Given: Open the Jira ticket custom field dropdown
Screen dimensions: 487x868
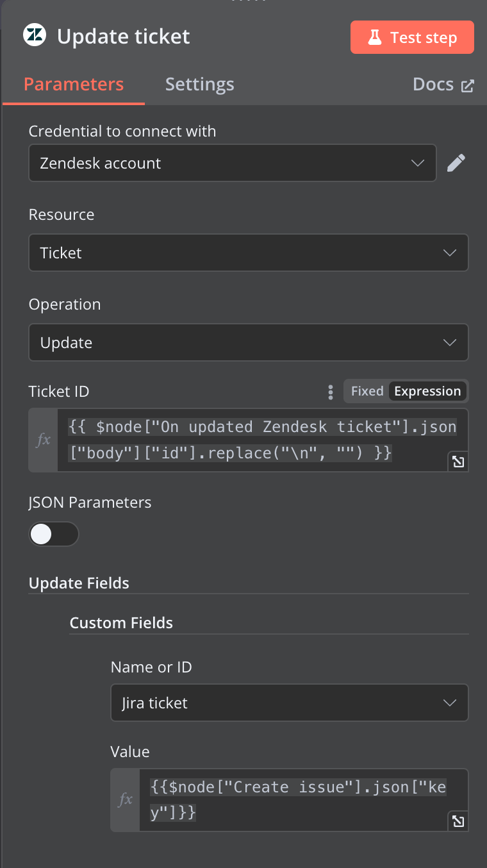Looking at the screenshot, I should click(x=290, y=703).
